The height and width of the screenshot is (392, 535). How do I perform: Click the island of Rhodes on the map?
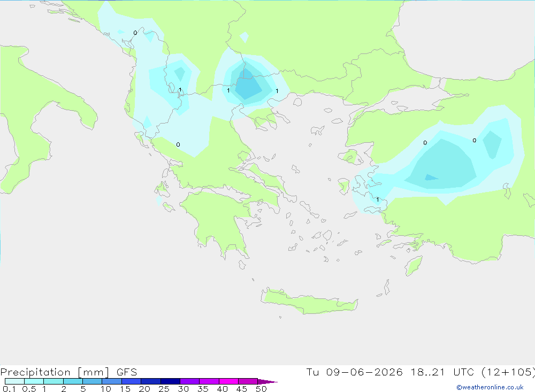point(414,266)
